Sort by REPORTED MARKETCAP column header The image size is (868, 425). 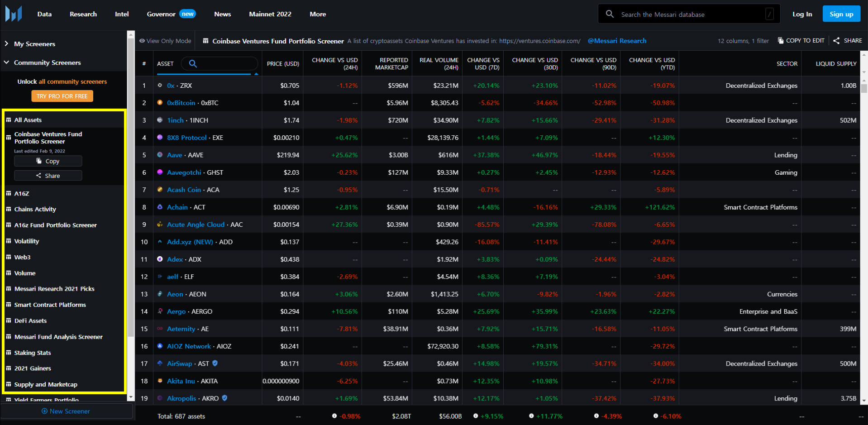click(x=391, y=63)
